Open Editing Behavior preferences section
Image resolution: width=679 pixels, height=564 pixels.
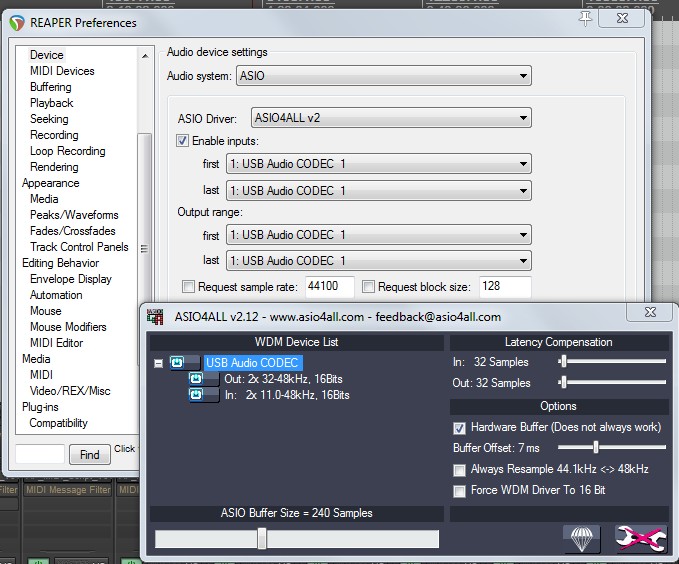[x=60, y=263]
